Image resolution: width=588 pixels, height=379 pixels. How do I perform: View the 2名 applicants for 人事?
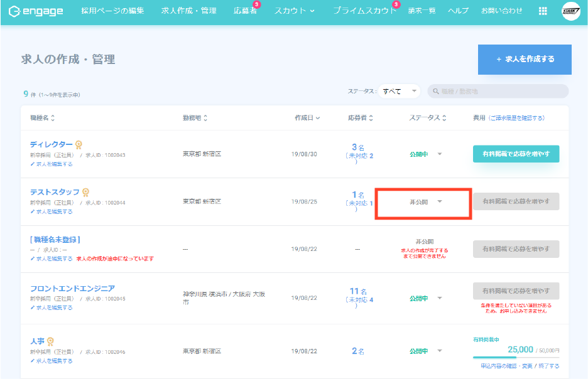[x=357, y=351]
